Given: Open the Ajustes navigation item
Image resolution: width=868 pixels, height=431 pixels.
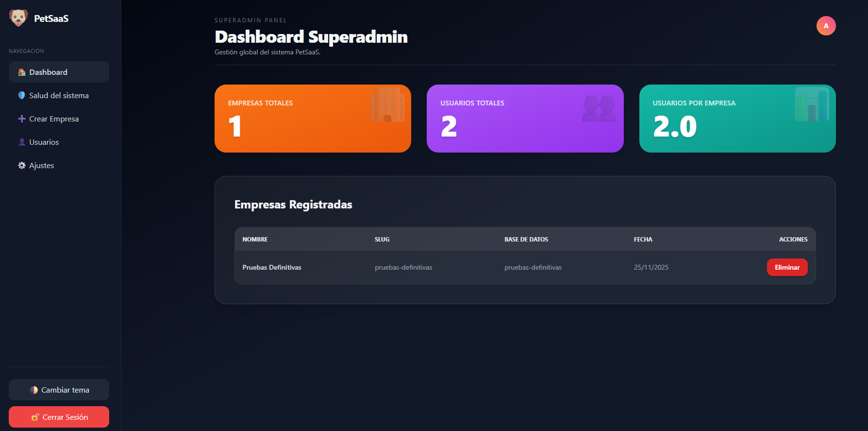Looking at the screenshot, I should [42, 166].
